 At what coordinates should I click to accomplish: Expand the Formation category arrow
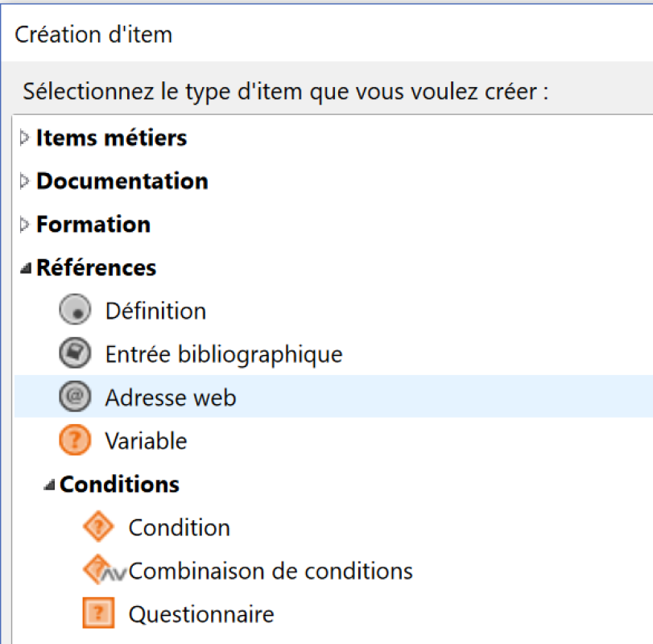click(x=25, y=225)
